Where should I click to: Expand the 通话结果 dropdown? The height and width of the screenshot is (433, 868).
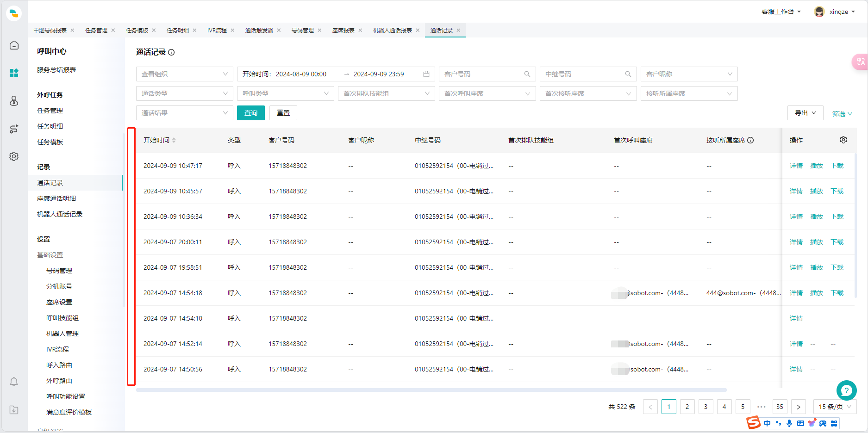coord(185,113)
